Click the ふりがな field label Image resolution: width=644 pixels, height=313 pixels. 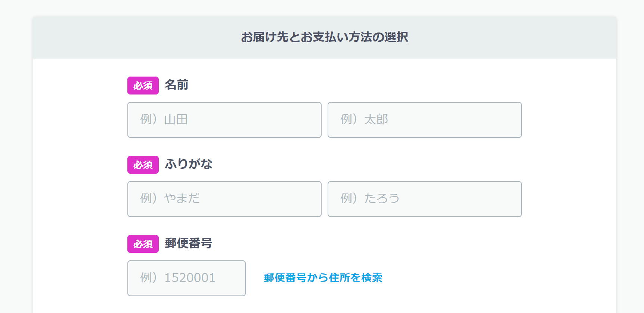pyautogui.click(x=188, y=164)
